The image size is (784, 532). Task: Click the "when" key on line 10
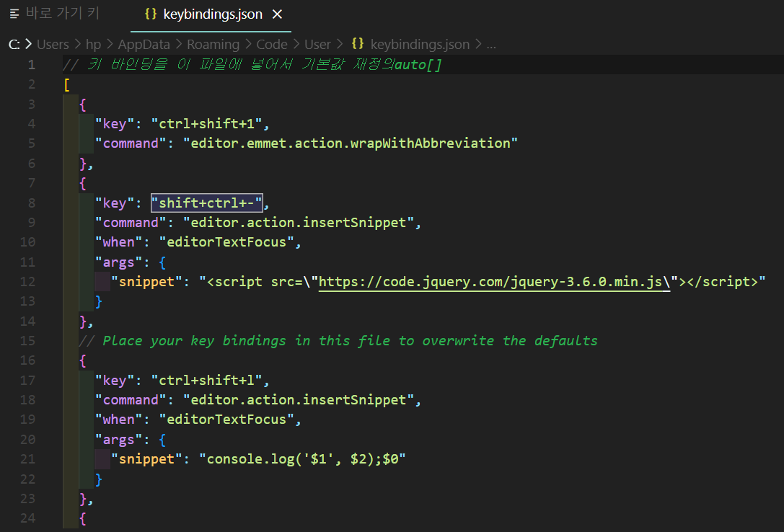118,242
